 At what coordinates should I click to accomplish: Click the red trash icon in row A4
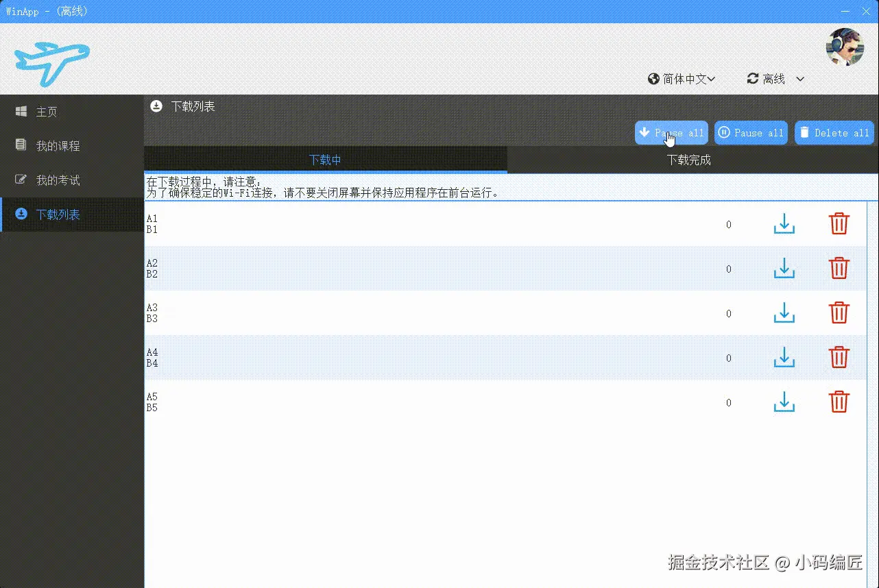(839, 358)
